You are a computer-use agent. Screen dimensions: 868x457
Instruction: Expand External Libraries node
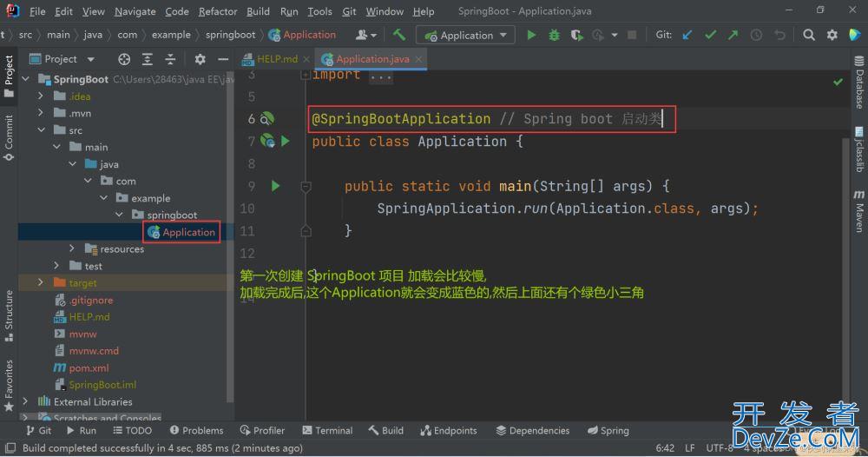pyautogui.click(x=25, y=401)
